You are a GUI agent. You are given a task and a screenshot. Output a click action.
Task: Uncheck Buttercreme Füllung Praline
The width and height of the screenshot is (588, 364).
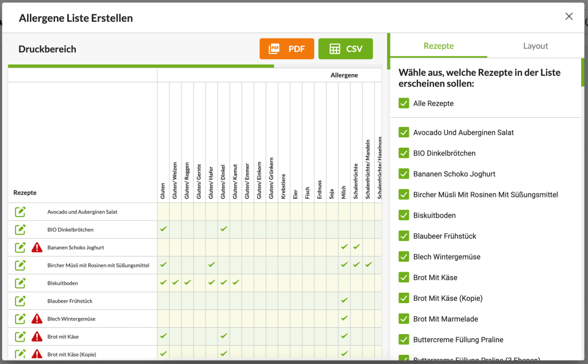tap(403, 339)
